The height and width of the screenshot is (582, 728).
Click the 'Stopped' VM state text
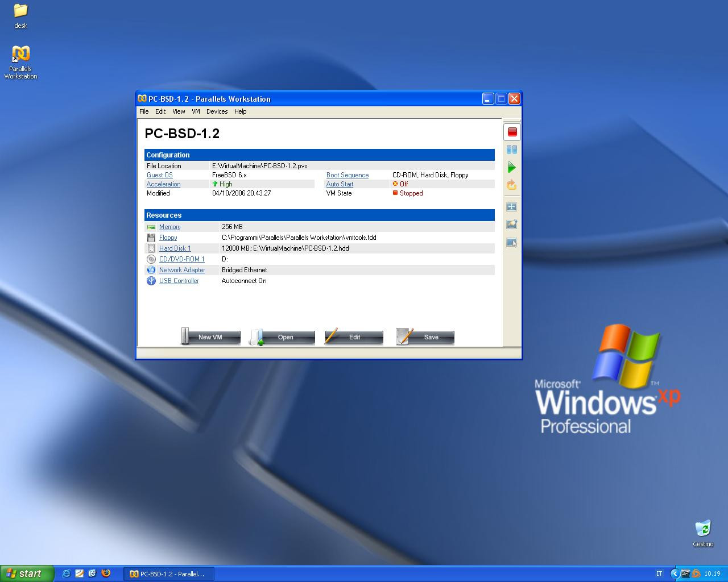(411, 193)
